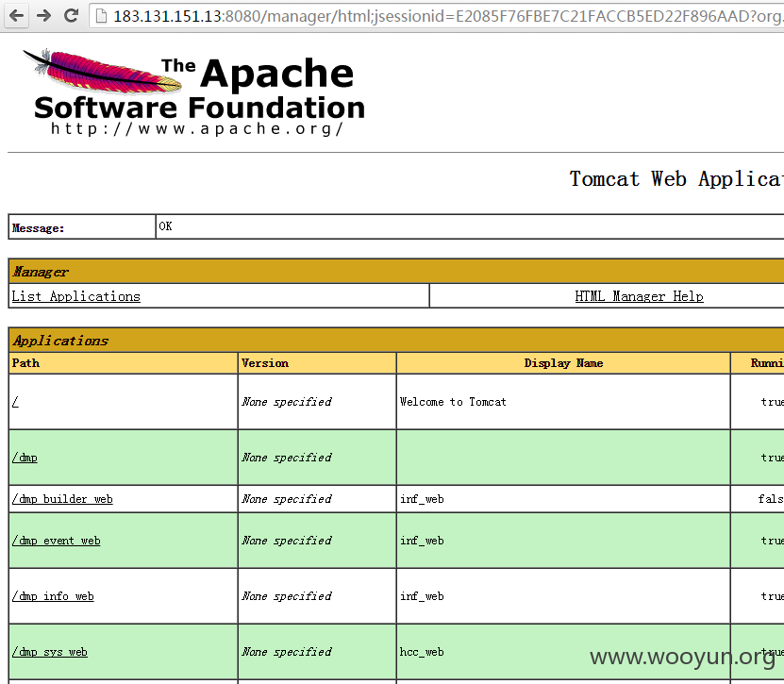Click "None specified" in the /dmp_sys_web row
The width and height of the screenshot is (784, 684).
click(x=287, y=652)
